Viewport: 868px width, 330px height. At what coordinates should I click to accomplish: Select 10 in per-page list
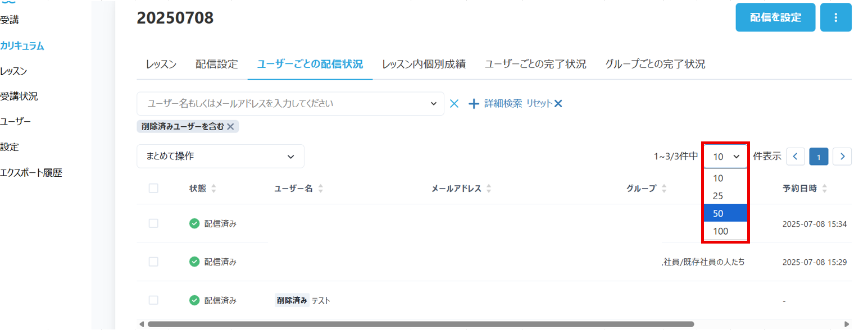tap(725, 178)
